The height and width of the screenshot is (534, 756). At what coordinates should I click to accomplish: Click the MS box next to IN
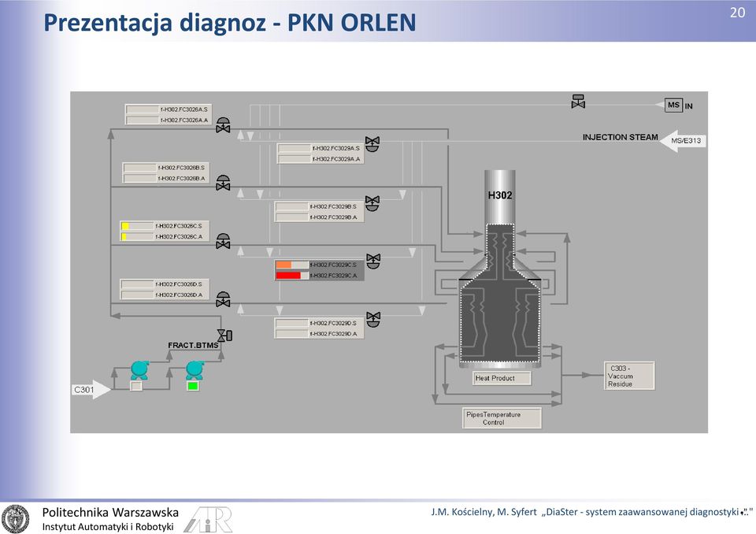click(673, 106)
